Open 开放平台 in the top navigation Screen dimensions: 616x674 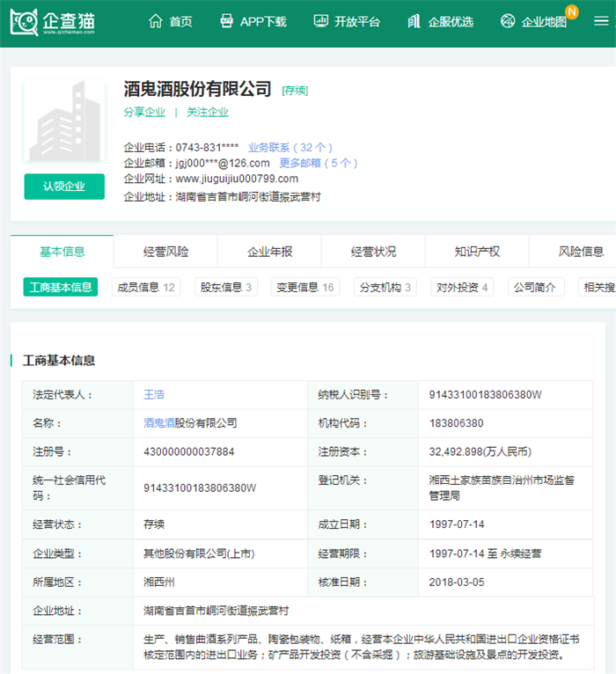point(357,21)
